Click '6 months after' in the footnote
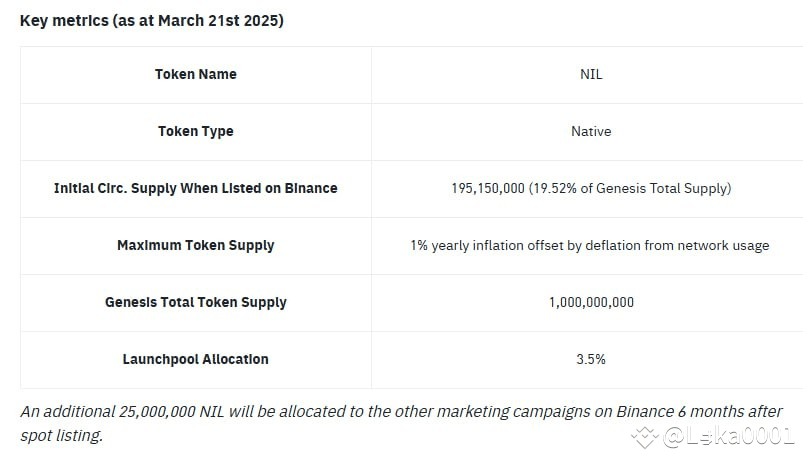This screenshot has width=803, height=458. point(731,412)
